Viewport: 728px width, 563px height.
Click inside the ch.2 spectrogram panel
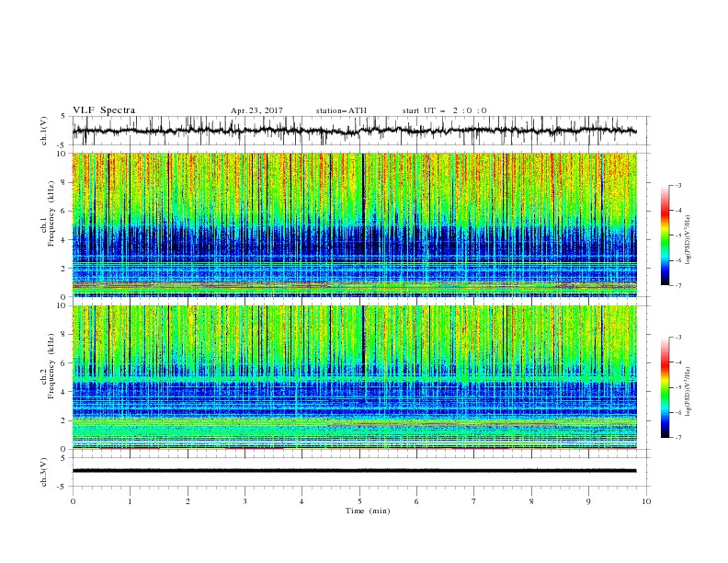[x=355, y=377]
